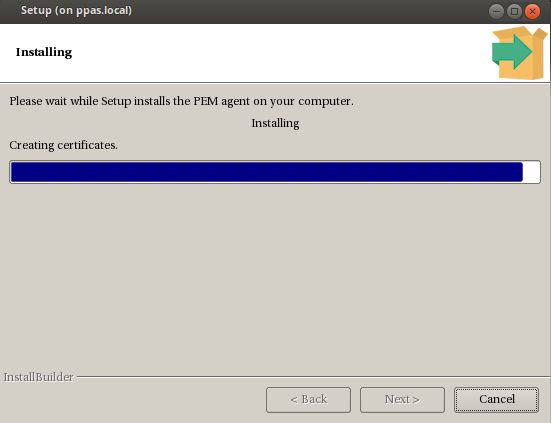The image size is (551, 423).
Task: Click the green arrow on the installer icon
Action: 512,52
